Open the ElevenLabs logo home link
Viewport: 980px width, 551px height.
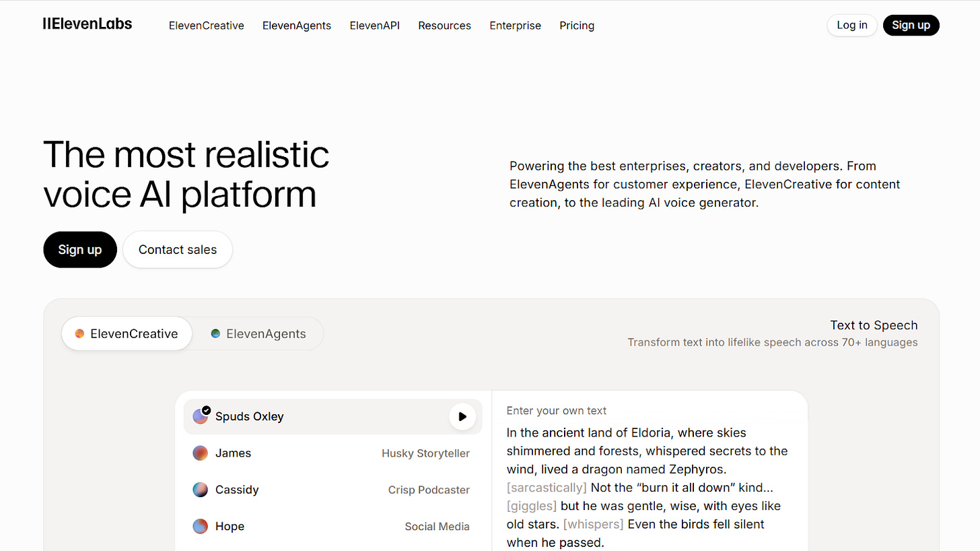click(87, 24)
